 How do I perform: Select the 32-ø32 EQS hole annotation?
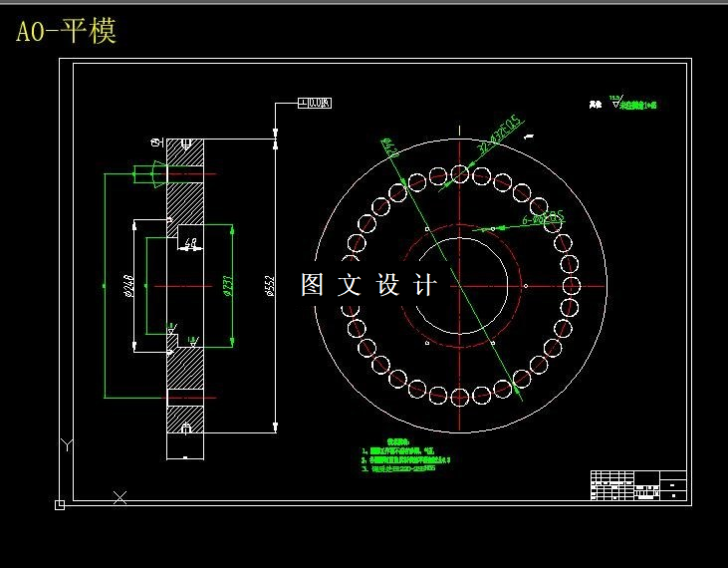pos(500,134)
